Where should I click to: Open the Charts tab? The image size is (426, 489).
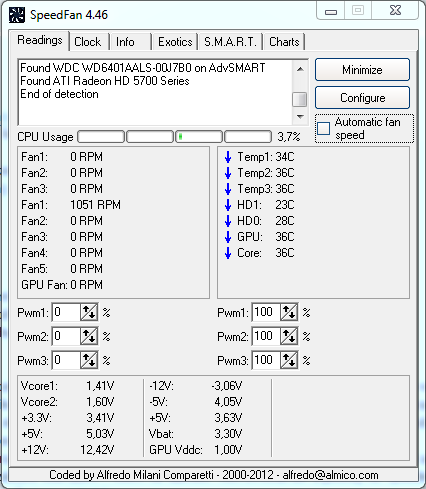tap(284, 42)
